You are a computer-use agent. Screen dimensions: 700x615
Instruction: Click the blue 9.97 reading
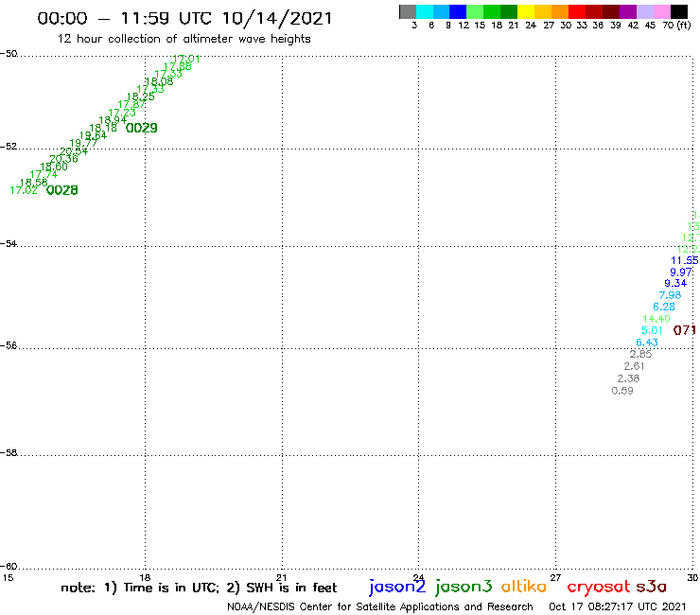(x=681, y=272)
